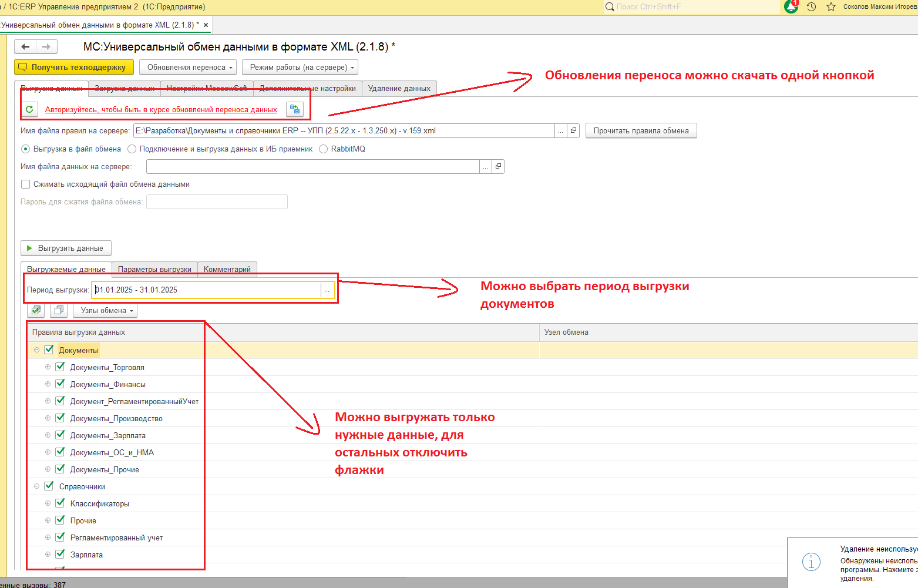Open the Удаление данных tab

click(399, 89)
